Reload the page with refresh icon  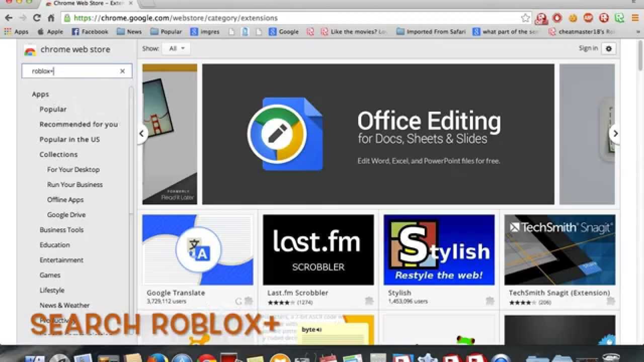click(x=37, y=18)
